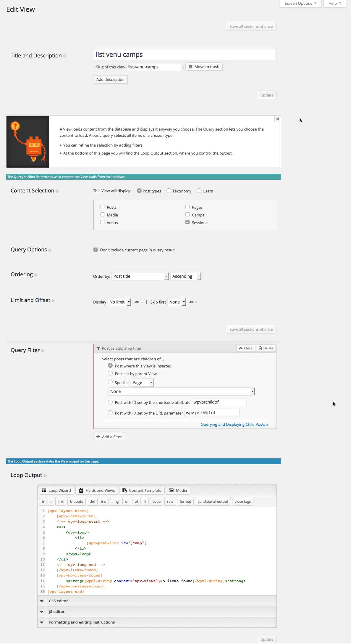The height and width of the screenshot is (644, 351).
Task: Click the link editor button
Action: [x=61, y=502]
